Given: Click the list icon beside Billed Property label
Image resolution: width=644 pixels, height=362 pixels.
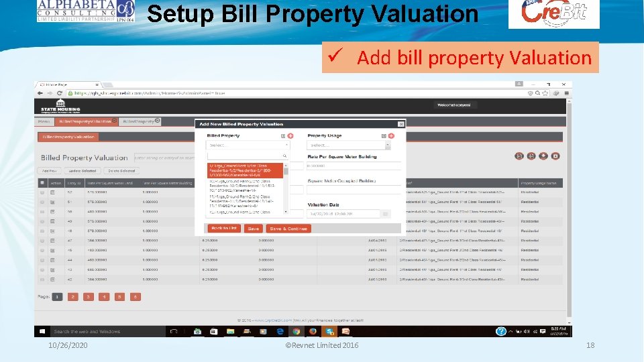Looking at the screenshot, I should tap(283, 136).
